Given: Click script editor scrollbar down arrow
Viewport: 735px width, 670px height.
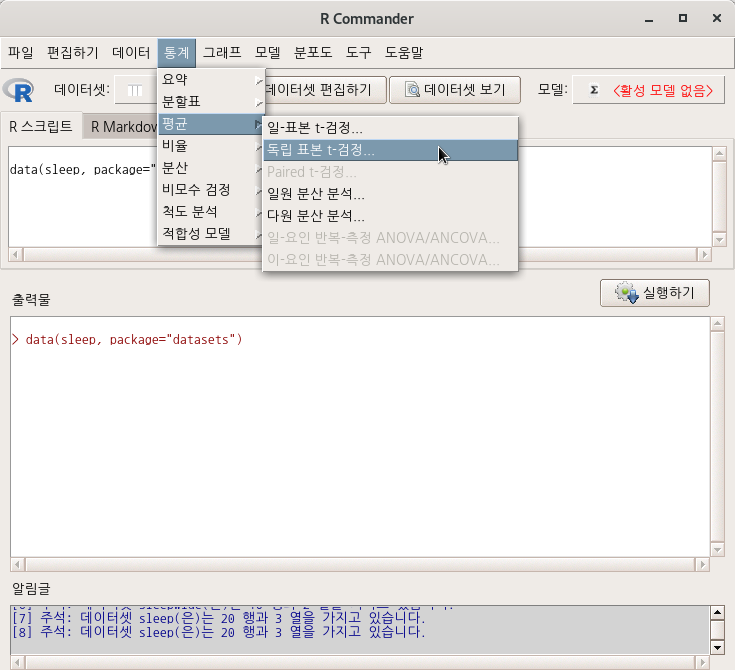Looking at the screenshot, I should pyautogui.click(x=719, y=239).
